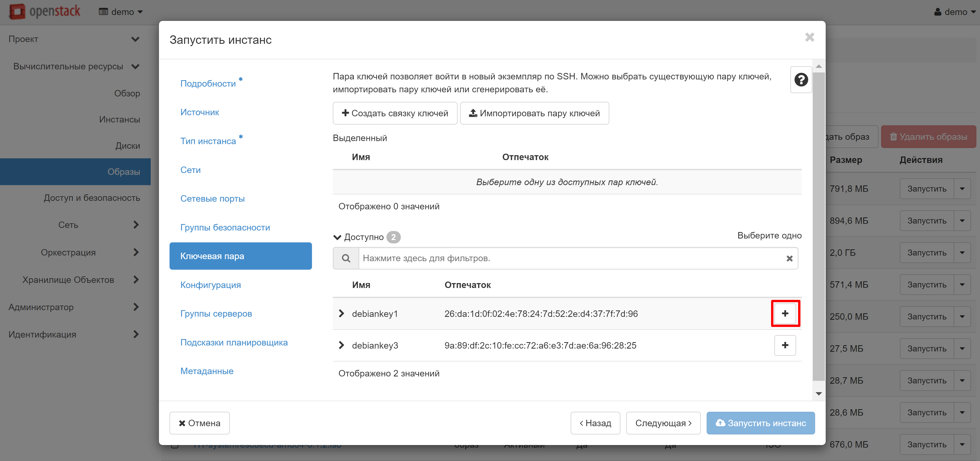Go to Подсказки планировщика step
Viewport: 980px width, 461px height.
pos(234,342)
